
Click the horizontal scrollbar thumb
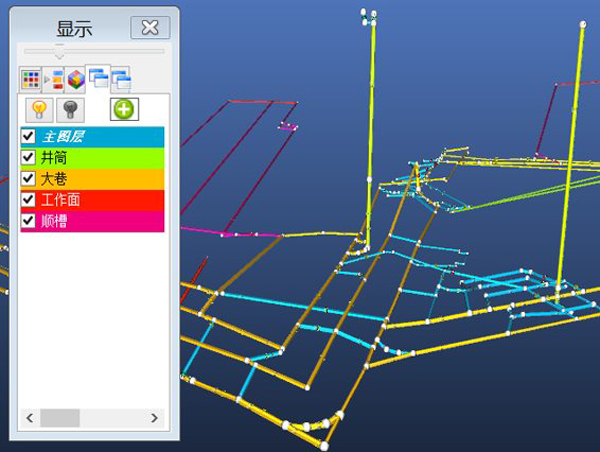pos(60,418)
